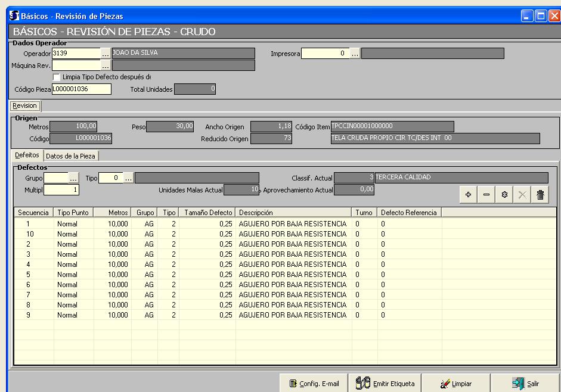
Task: Click the asterisk icon in the defect toolbar
Action: click(x=504, y=195)
